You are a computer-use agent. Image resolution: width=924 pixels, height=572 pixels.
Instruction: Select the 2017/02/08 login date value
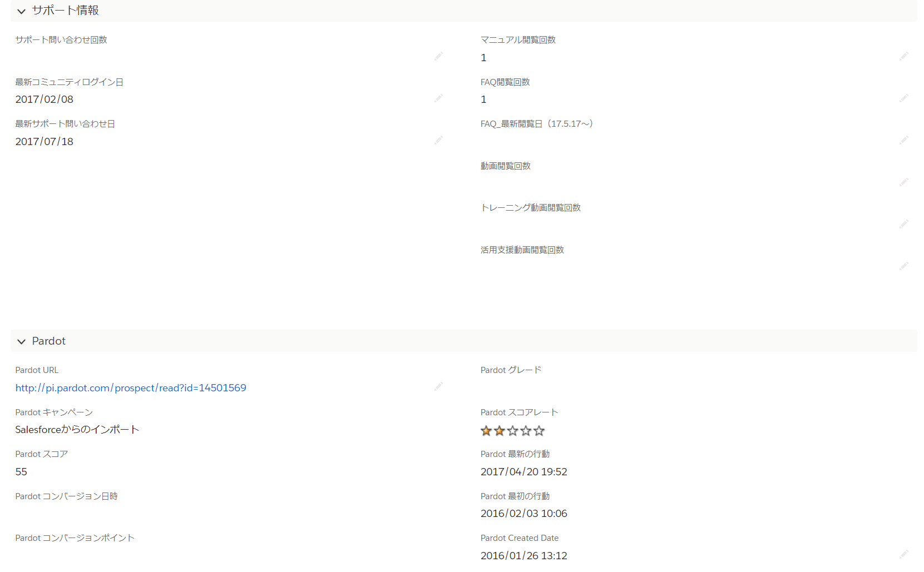click(x=44, y=100)
